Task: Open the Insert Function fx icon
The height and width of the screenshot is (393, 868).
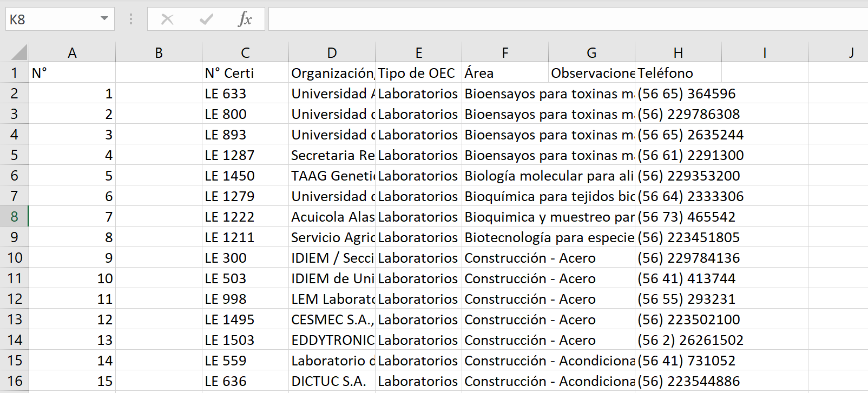Action: click(245, 19)
